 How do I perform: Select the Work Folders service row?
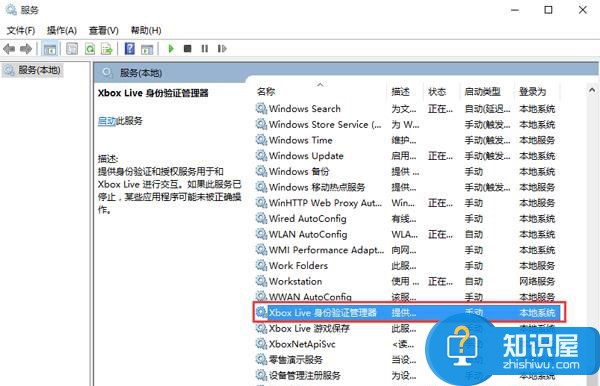pos(407,265)
